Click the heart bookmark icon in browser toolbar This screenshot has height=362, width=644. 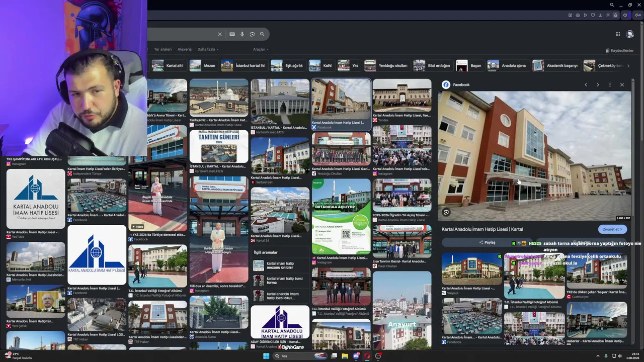(x=593, y=15)
